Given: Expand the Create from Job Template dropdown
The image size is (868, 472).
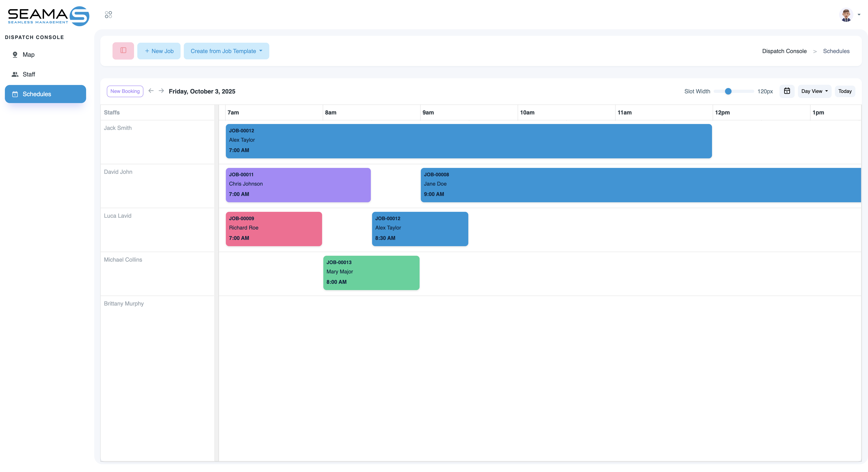Looking at the screenshot, I should pos(226,51).
